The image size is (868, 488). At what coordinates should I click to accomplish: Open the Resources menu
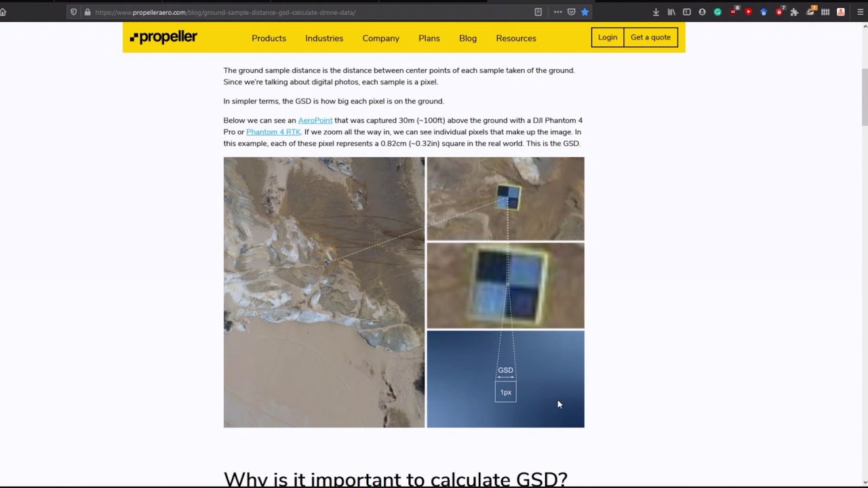point(516,38)
